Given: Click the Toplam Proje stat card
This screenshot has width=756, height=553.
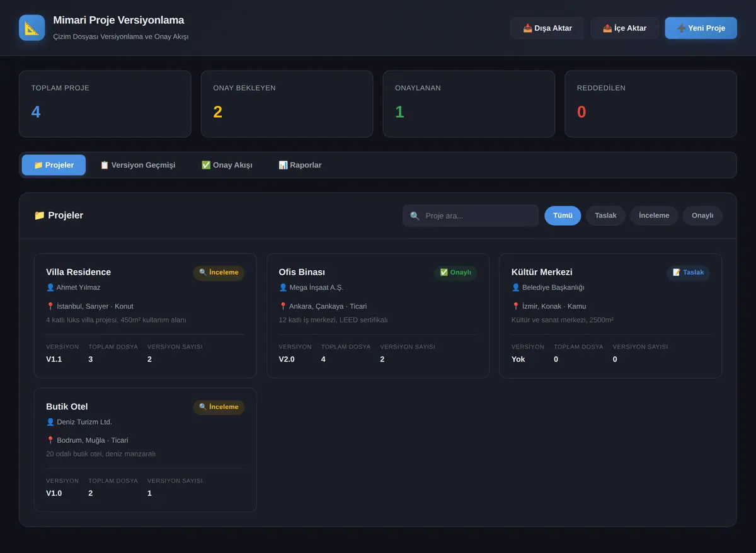Looking at the screenshot, I should (105, 104).
